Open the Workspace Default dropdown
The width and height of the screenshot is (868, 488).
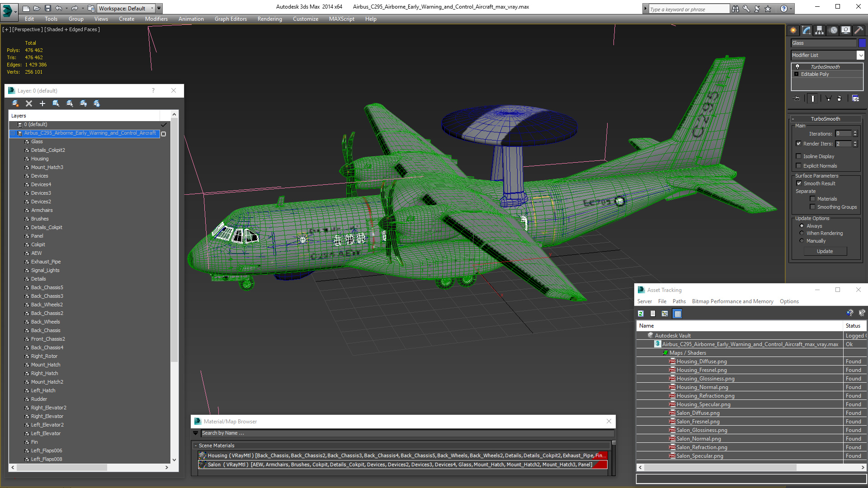152,8
